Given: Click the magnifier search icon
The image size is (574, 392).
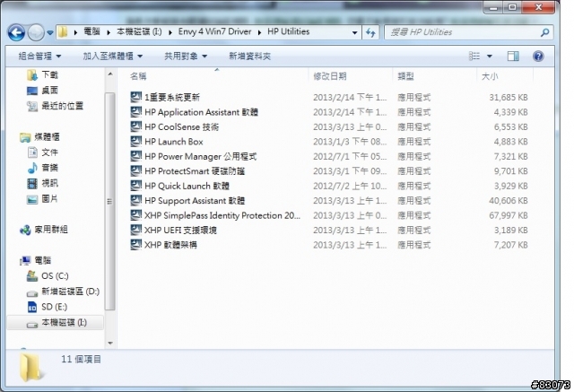Looking at the screenshot, I should tap(545, 32).
